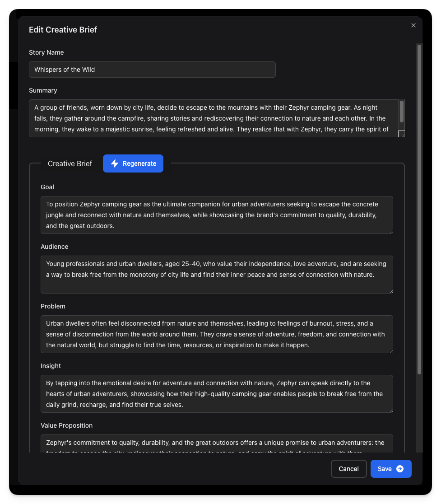Click into the Problem text area

pos(217,334)
